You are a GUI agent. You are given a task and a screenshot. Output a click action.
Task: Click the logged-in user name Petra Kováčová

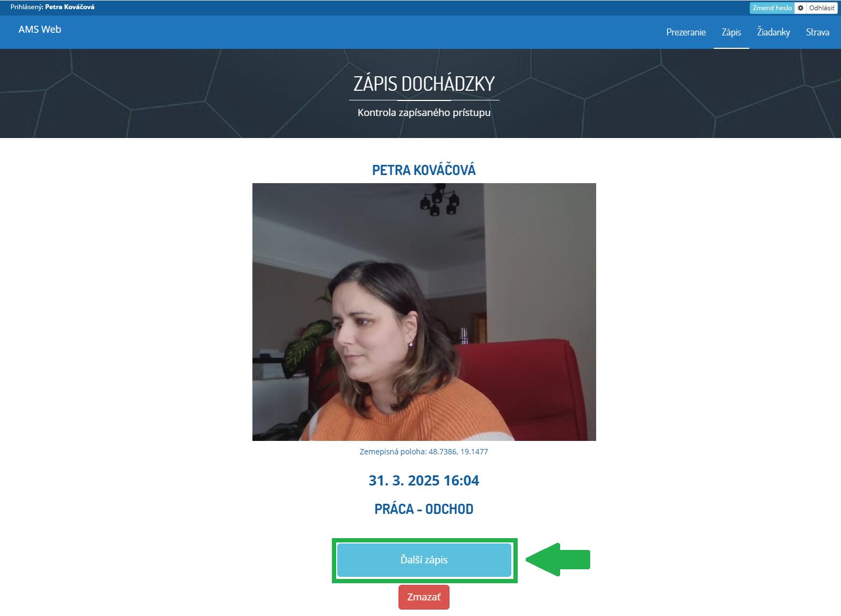tap(69, 8)
